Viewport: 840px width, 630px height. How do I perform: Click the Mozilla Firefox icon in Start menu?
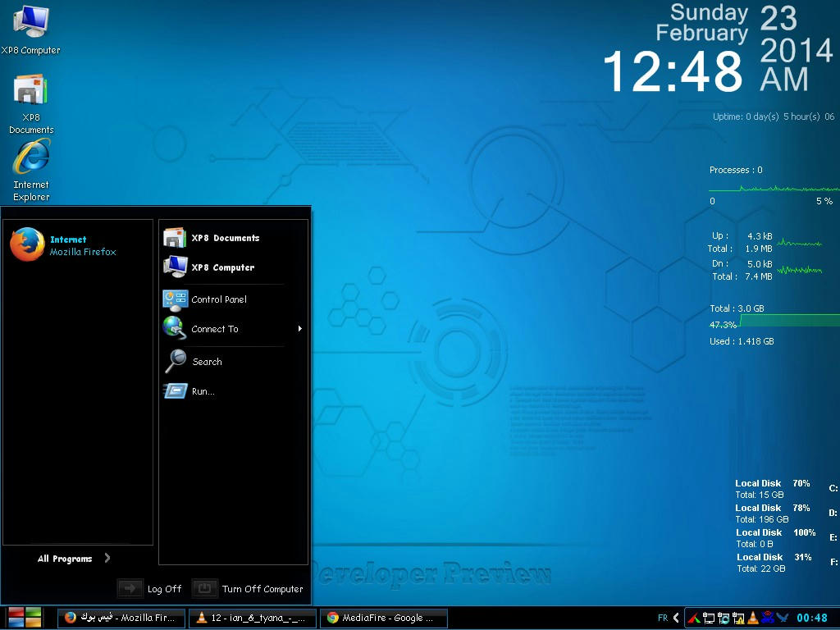pyautogui.click(x=27, y=244)
